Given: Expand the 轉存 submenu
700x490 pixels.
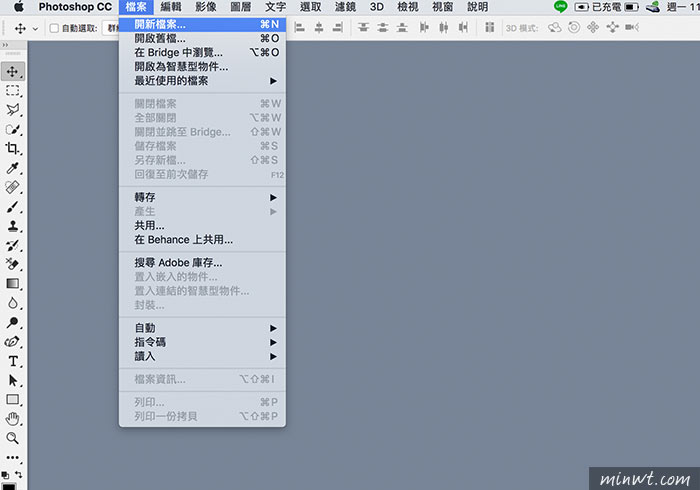Looking at the screenshot, I should tap(202, 197).
